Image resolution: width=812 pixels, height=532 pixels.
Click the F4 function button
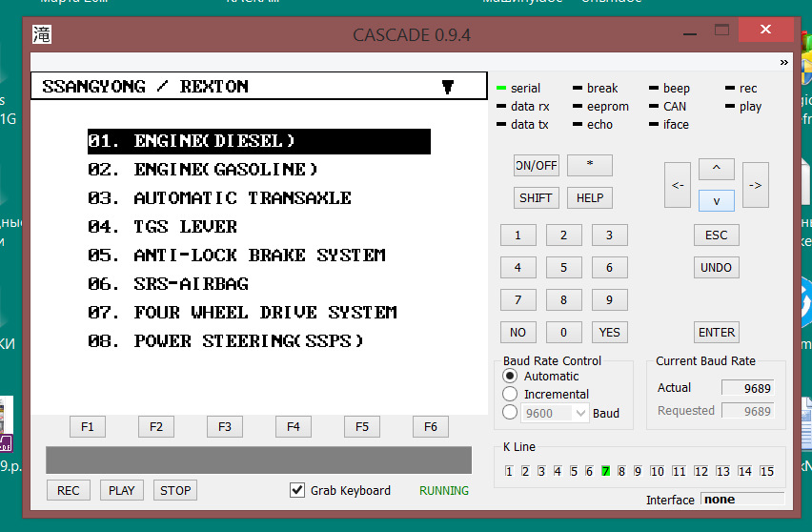(x=294, y=427)
